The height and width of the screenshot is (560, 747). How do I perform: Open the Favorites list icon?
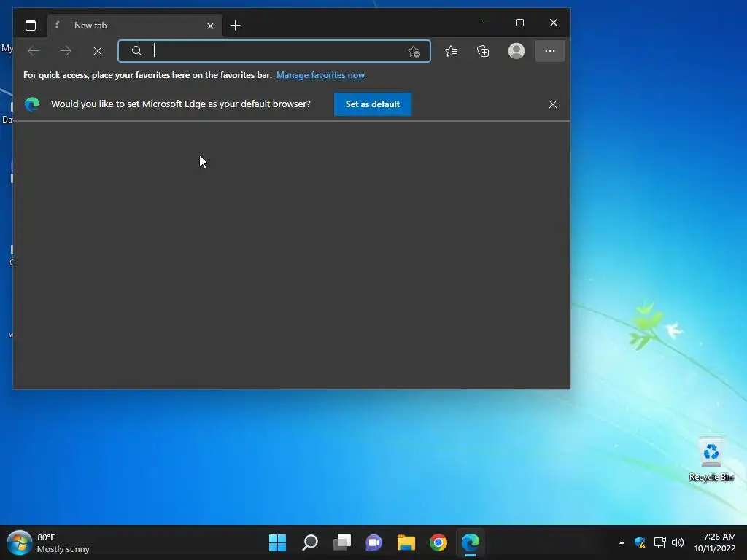(451, 51)
